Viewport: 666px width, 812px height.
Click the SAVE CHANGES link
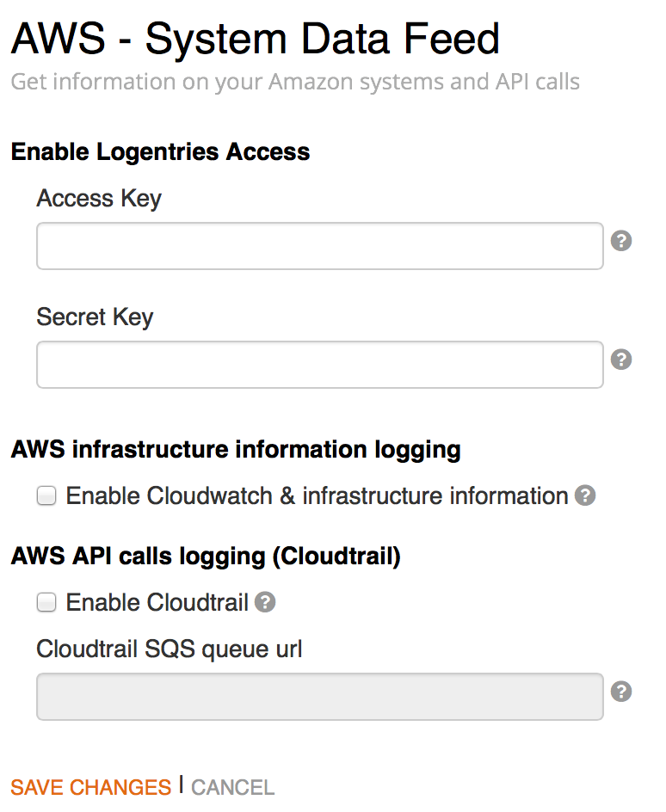(90, 787)
